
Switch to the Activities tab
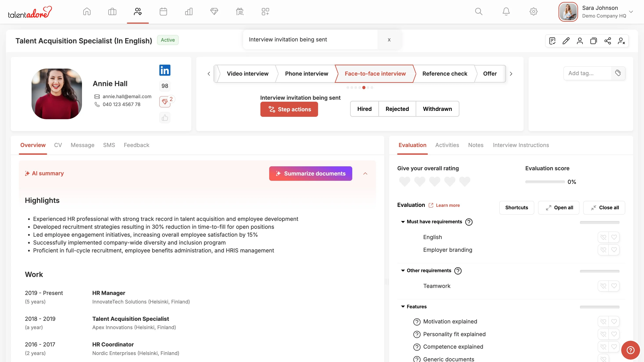447,145
